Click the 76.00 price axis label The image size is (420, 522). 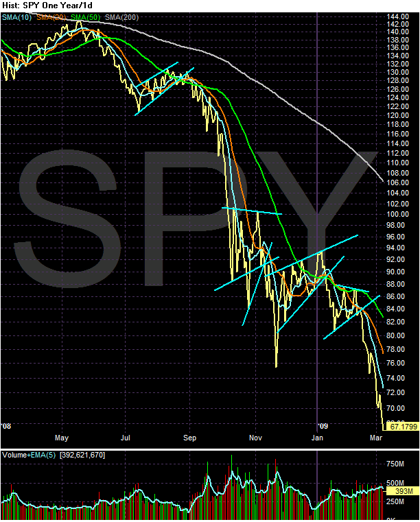tap(396, 363)
